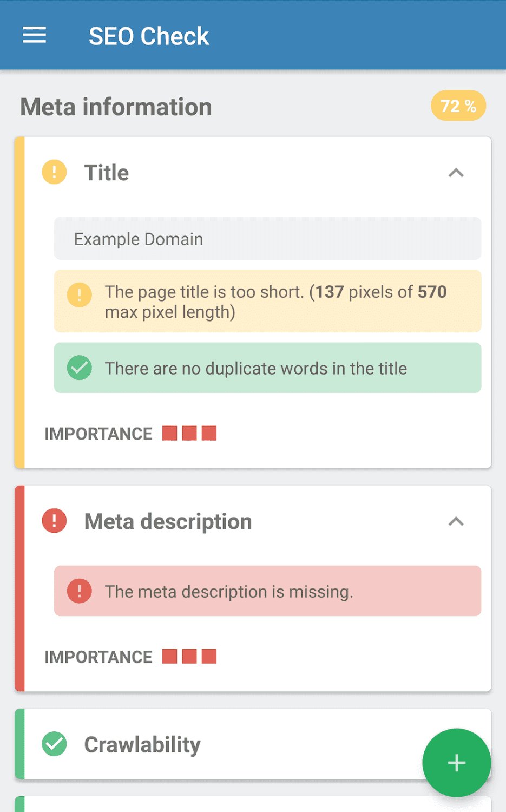Click the Title section heading
Screen dimensions: 506x812
tap(107, 173)
